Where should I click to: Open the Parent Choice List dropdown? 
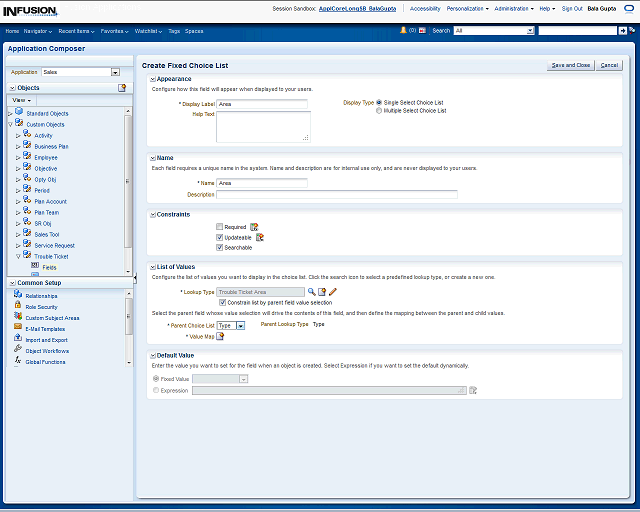(240, 325)
